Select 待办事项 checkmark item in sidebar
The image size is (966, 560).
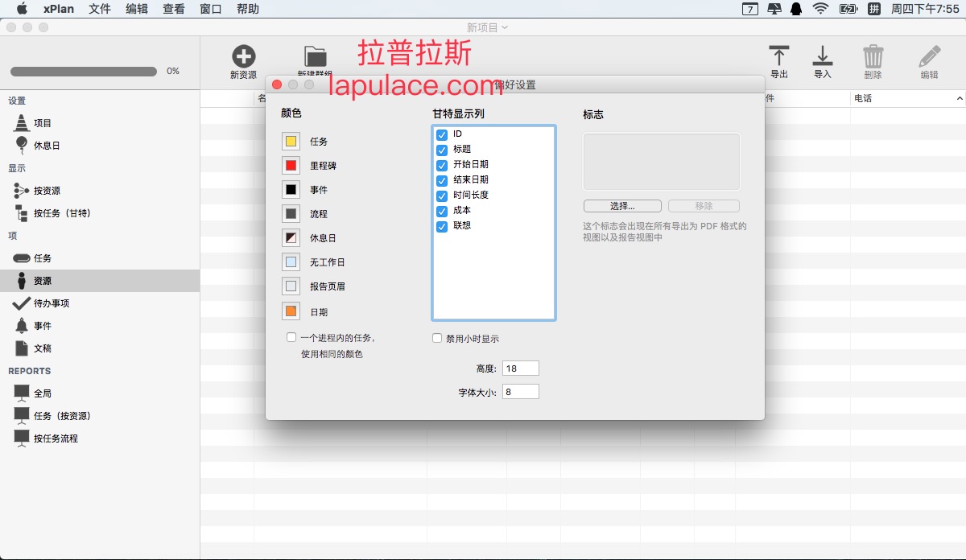click(x=51, y=303)
